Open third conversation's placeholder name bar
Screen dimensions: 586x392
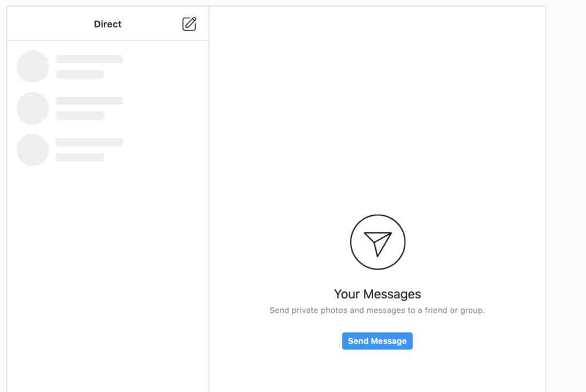coord(89,142)
